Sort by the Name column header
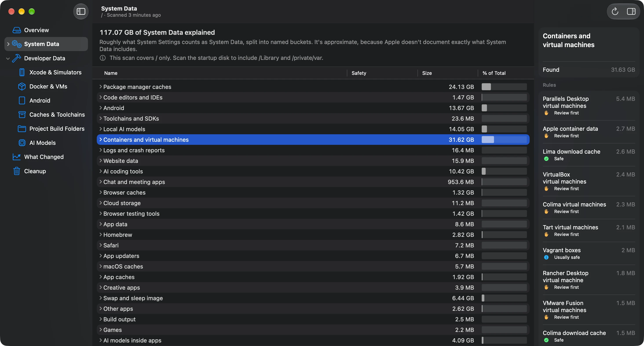644x346 pixels. 111,73
